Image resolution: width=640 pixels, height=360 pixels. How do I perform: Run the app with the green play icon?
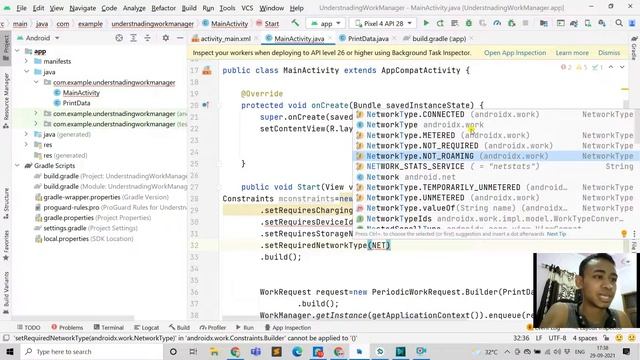pos(426,23)
